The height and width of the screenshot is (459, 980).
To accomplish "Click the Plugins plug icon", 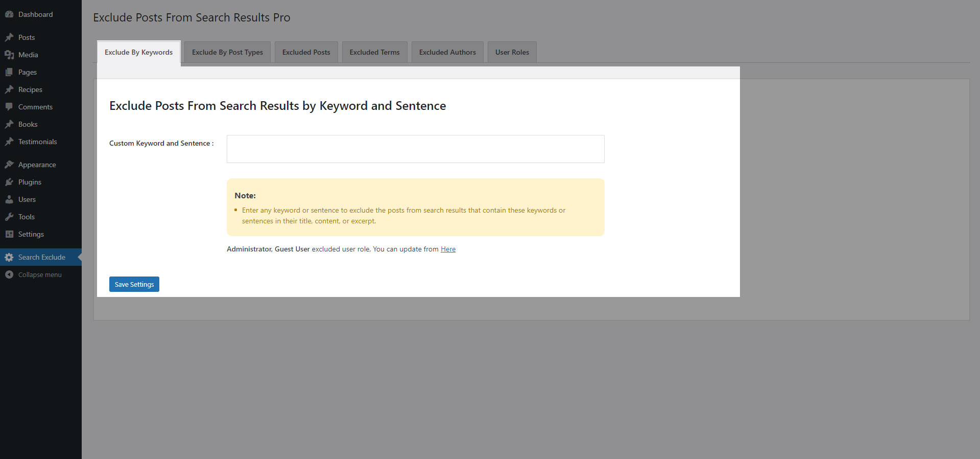I will [x=9, y=182].
